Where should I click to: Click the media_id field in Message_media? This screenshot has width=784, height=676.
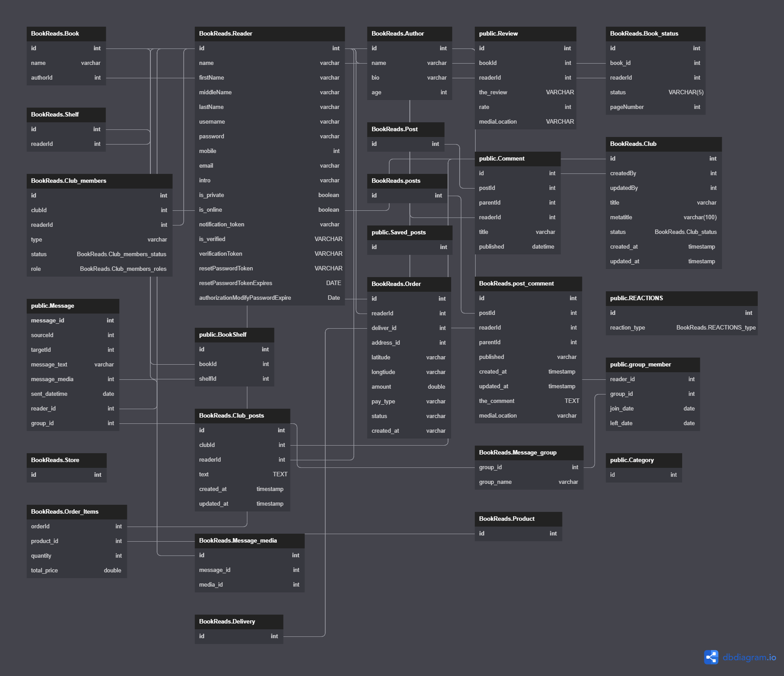click(x=250, y=585)
